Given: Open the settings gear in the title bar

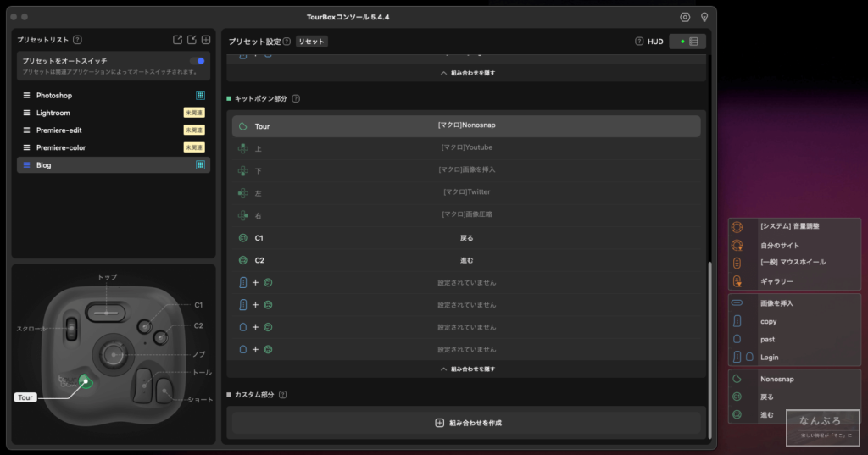Looking at the screenshot, I should coord(685,17).
